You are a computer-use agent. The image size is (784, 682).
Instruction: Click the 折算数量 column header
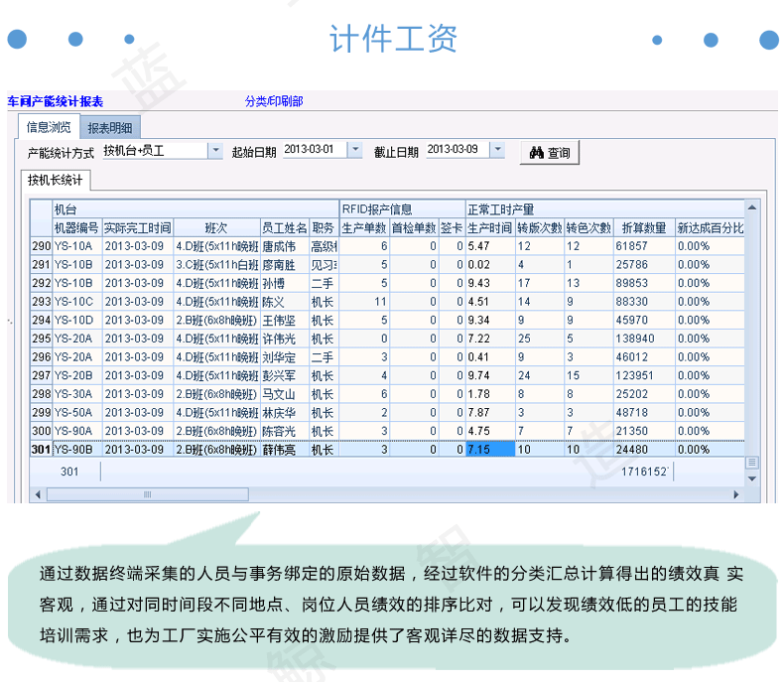(644, 228)
